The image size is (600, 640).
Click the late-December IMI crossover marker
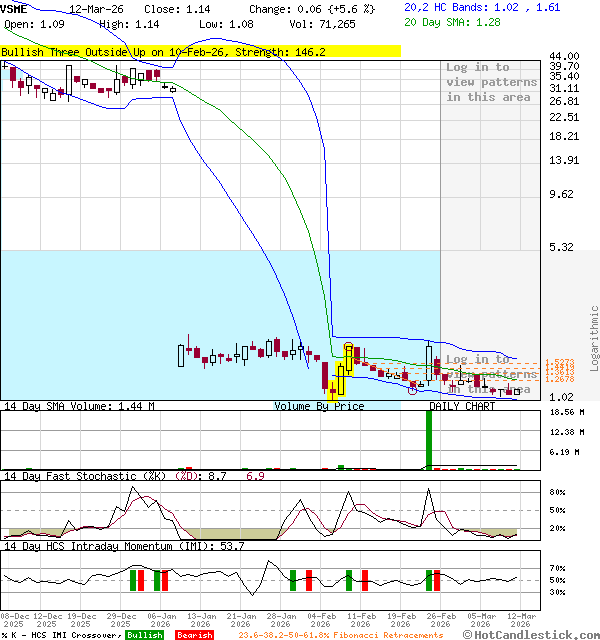coord(136,579)
